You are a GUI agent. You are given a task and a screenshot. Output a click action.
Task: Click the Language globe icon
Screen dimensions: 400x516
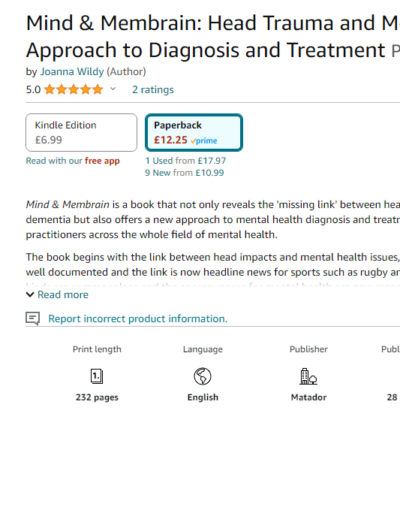coord(203,376)
